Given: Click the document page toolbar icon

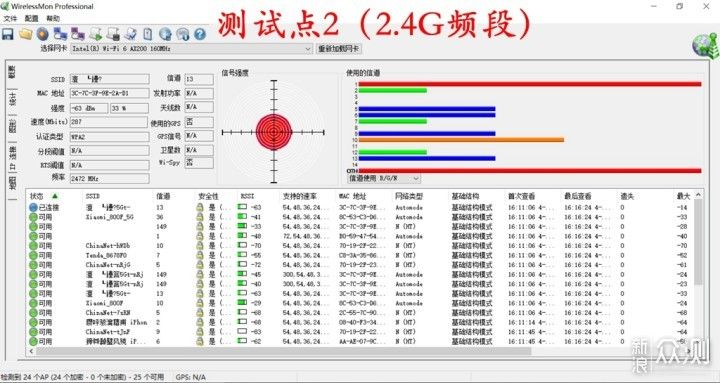Looking at the screenshot, I should click(x=148, y=34).
